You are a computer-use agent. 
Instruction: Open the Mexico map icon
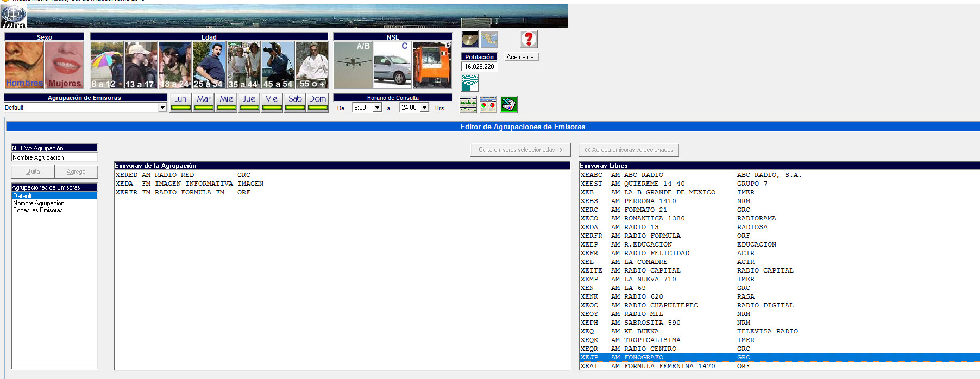[x=489, y=39]
